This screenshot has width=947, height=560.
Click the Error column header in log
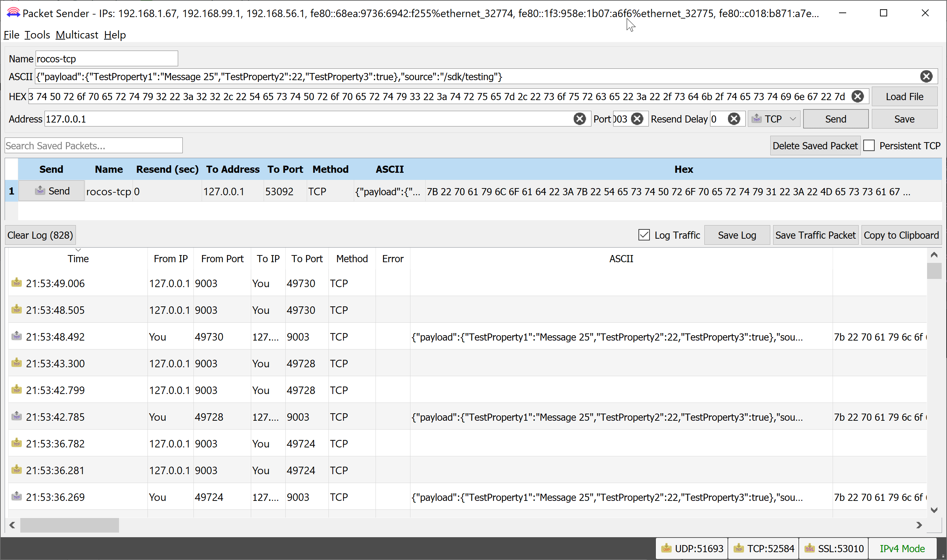pyautogui.click(x=393, y=259)
